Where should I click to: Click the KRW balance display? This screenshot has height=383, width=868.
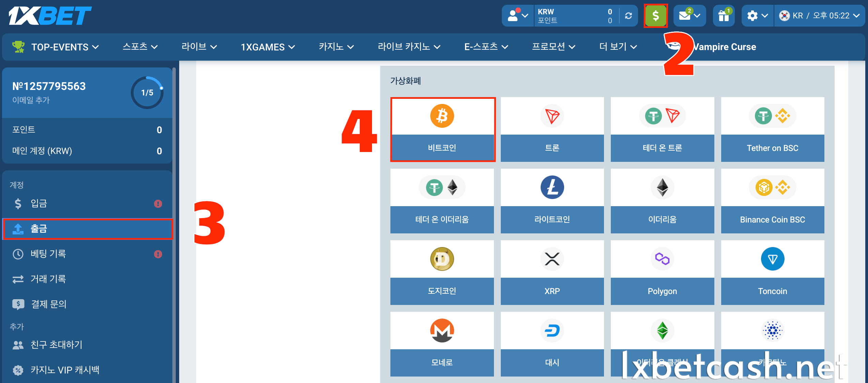point(575,16)
